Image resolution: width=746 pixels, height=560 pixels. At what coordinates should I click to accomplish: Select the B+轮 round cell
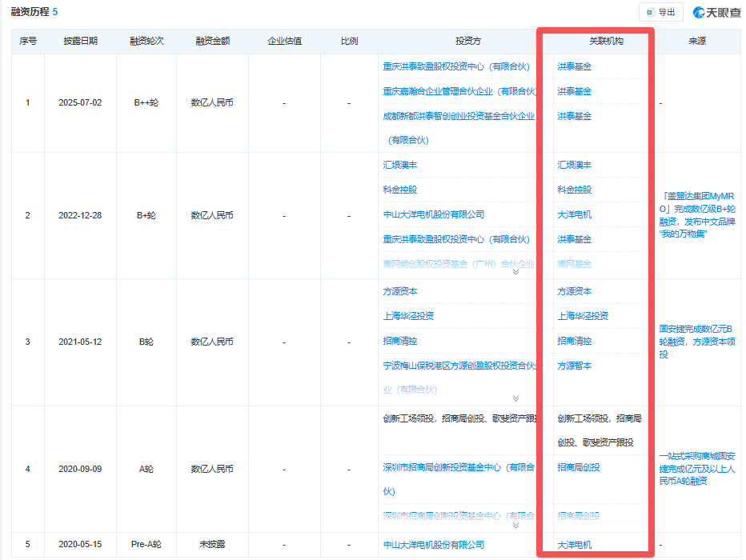146,215
